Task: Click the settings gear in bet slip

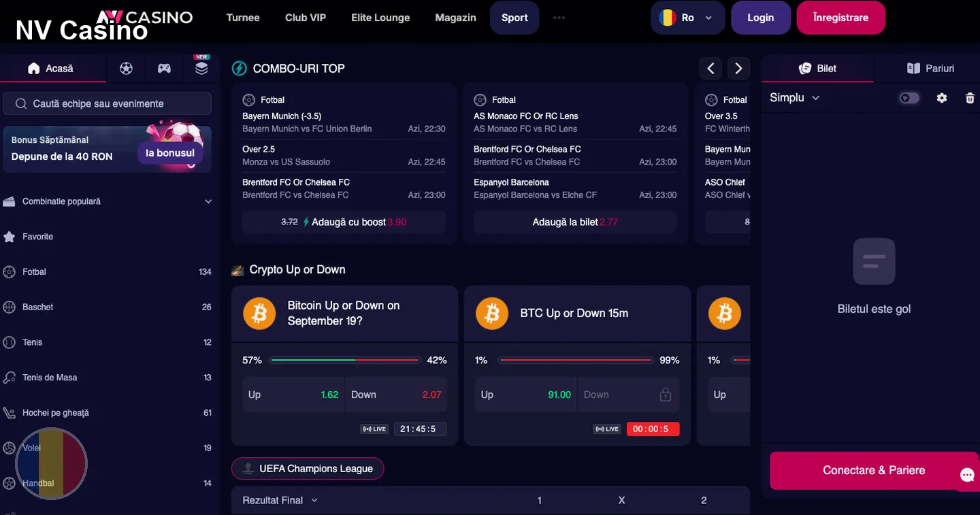Action: [942, 98]
